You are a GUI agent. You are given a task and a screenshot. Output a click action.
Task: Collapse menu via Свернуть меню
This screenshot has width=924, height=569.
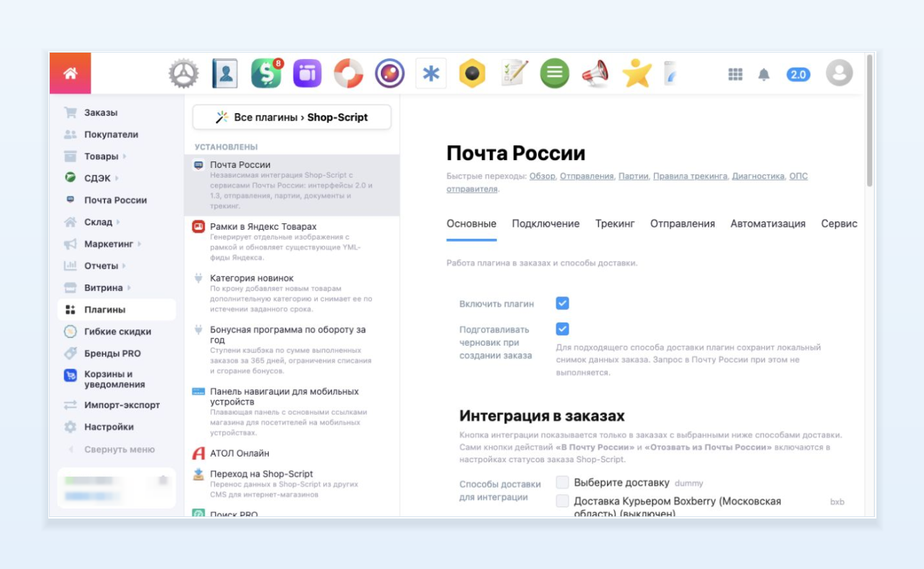click(112, 450)
